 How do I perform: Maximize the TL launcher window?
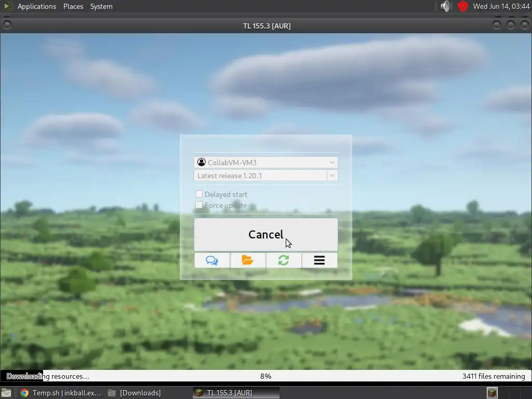pos(511,24)
